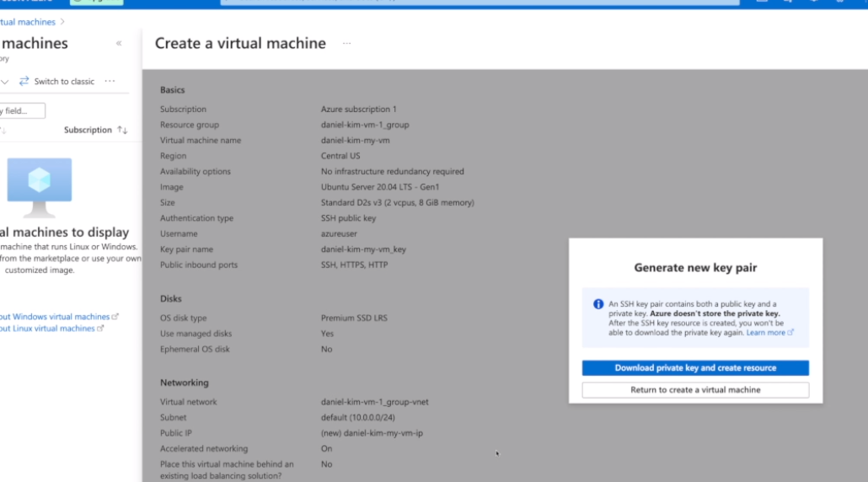Open the virtual machines breadcrumb link
Screen dimensions: 868x482
28,22
